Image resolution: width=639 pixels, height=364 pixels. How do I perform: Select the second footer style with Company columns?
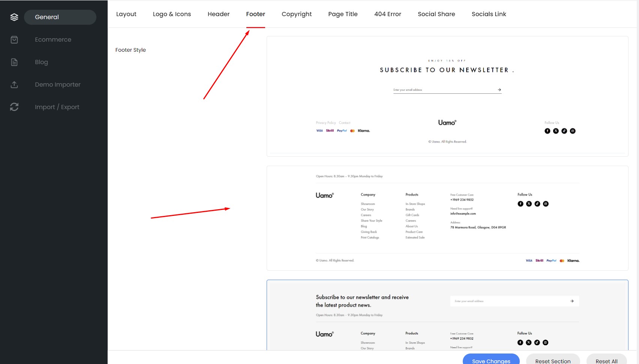[x=447, y=218]
